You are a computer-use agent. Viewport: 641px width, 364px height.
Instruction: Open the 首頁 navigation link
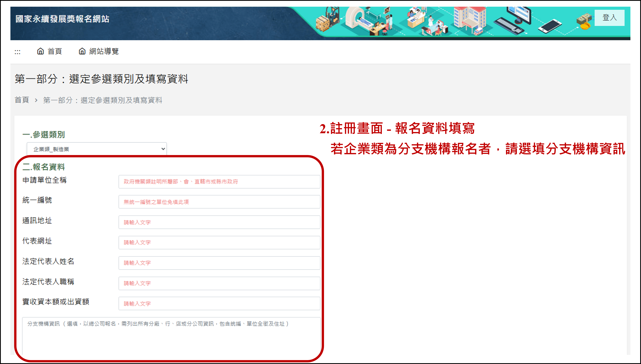pos(55,51)
